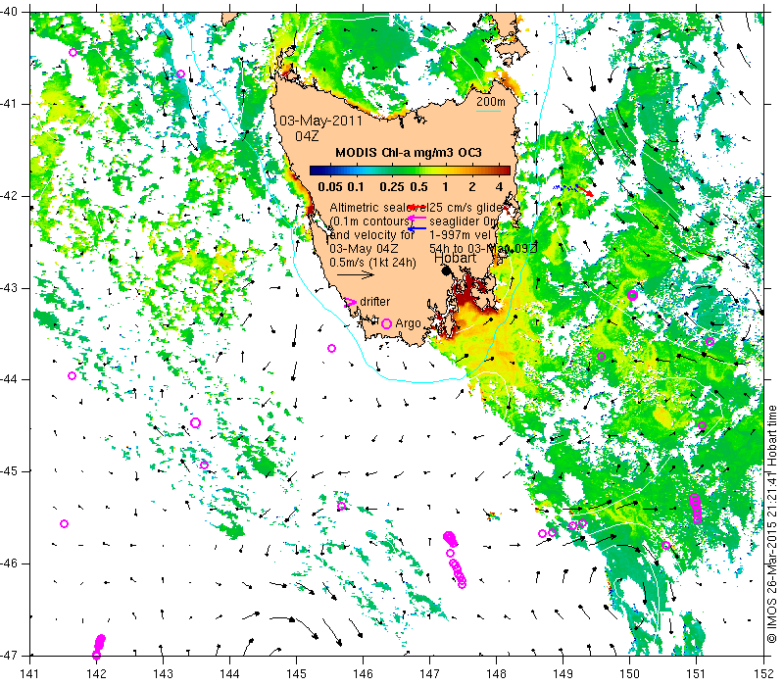The image size is (784, 686).
Task: Click the Argo float circle near 44.5S 151.1E
Action: (x=702, y=426)
